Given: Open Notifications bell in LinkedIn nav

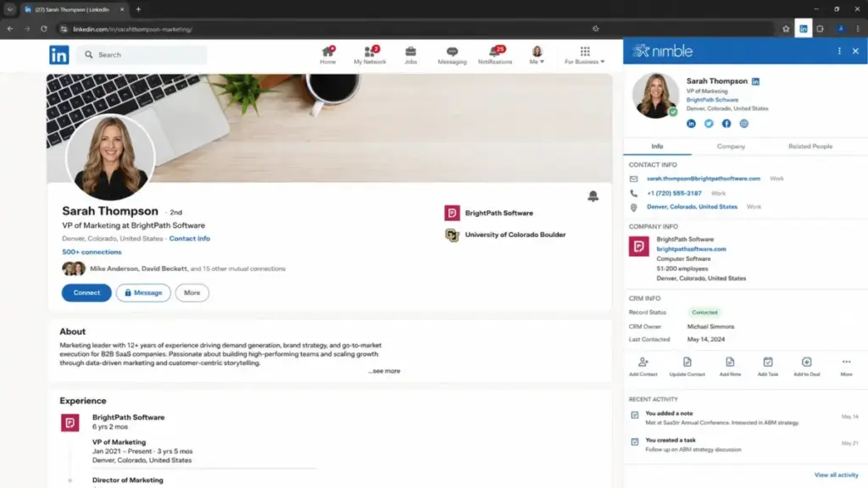Looking at the screenshot, I should point(495,55).
